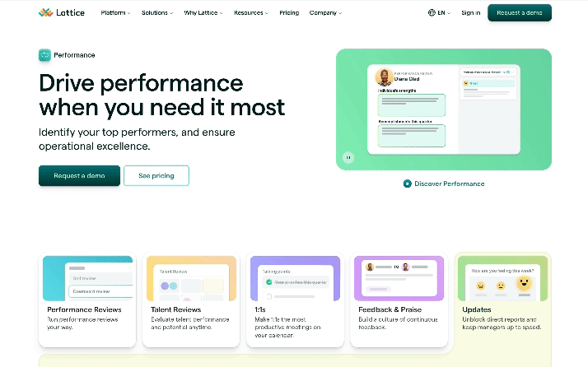
Task: Click the checked talking point checkbox
Action: (268, 282)
